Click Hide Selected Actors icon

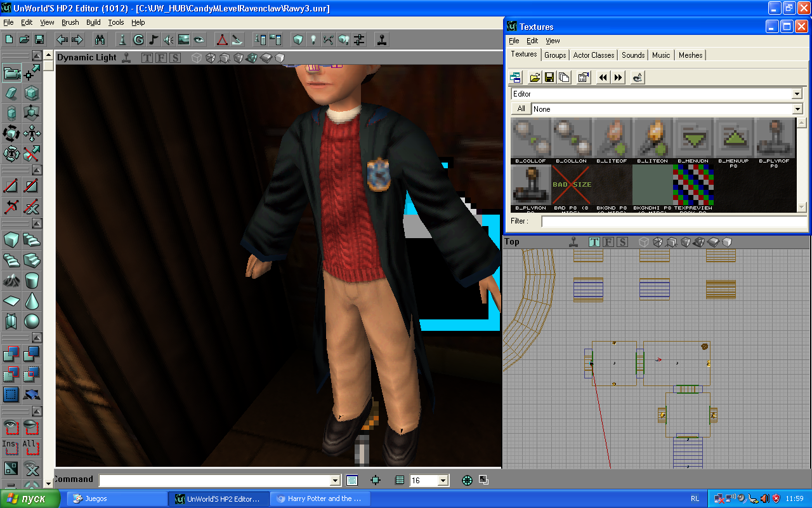click(32, 427)
